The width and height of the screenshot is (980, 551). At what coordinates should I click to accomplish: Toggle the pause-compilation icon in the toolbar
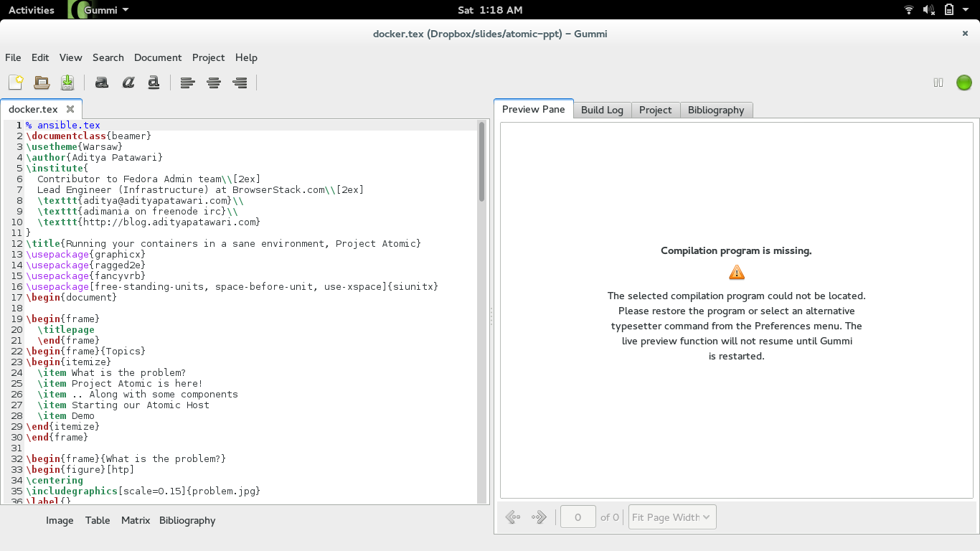coord(938,83)
